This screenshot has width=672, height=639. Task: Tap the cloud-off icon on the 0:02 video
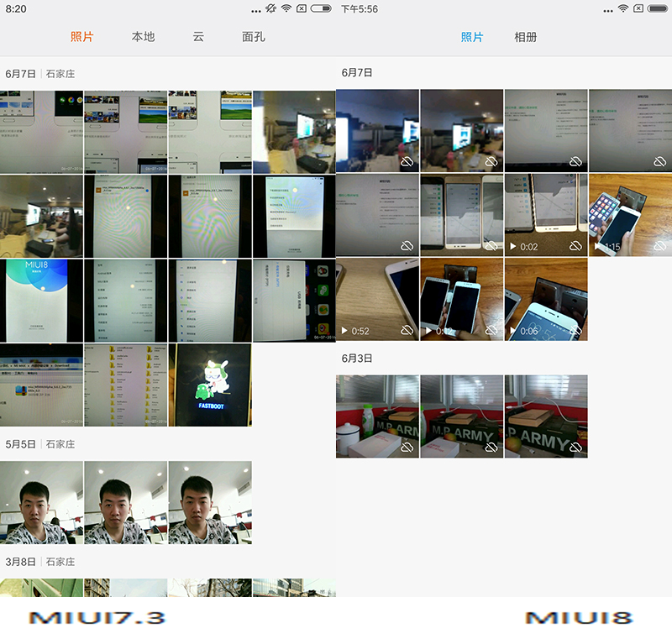click(x=575, y=246)
